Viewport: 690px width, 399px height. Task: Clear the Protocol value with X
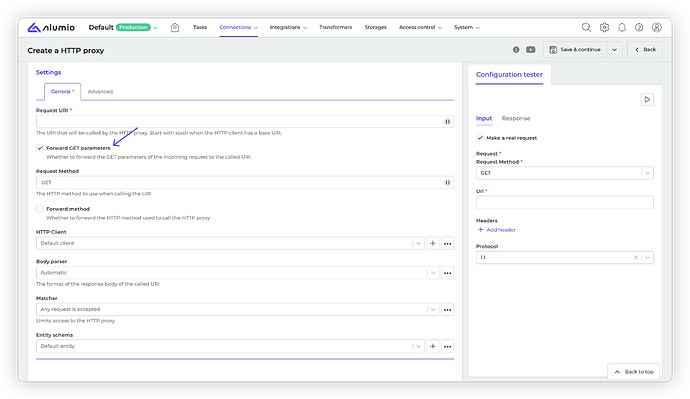coord(635,257)
